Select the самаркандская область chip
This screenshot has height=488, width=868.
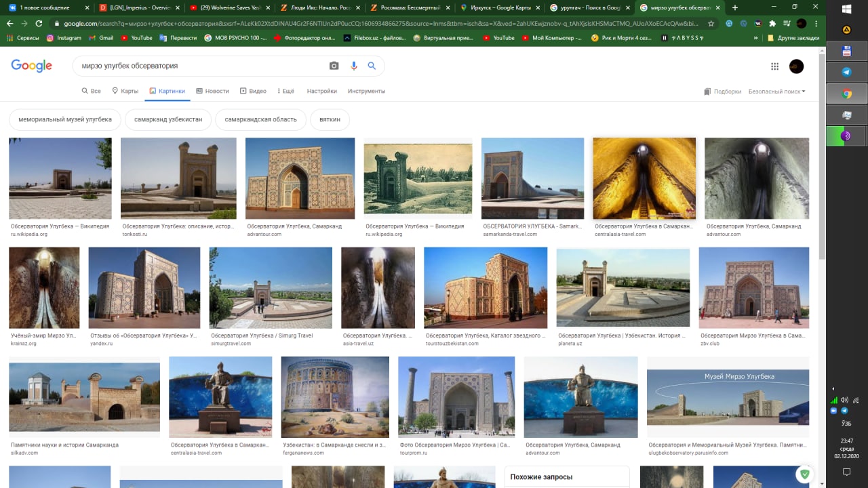(260, 119)
